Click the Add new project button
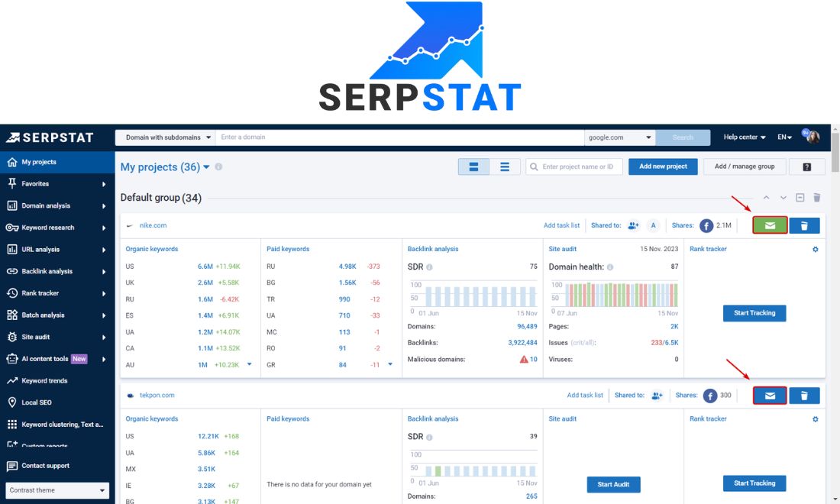 [x=662, y=166]
